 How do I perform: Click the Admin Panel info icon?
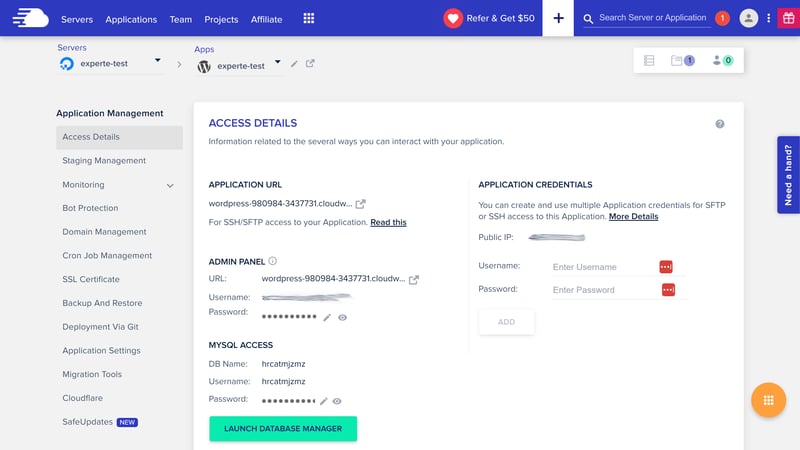click(x=272, y=261)
